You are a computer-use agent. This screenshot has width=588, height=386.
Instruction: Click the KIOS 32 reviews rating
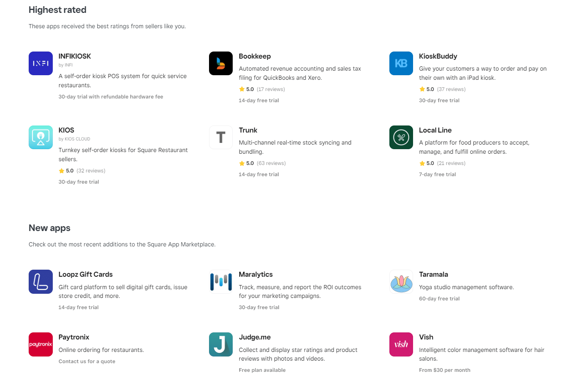click(x=82, y=171)
